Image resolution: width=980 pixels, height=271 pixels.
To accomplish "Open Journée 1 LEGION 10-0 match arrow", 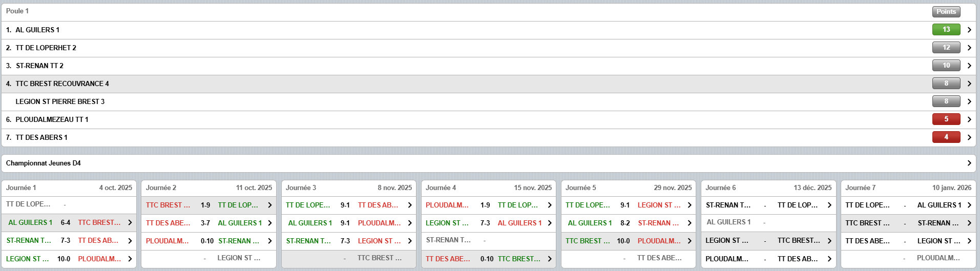I will [x=130, y=259].
